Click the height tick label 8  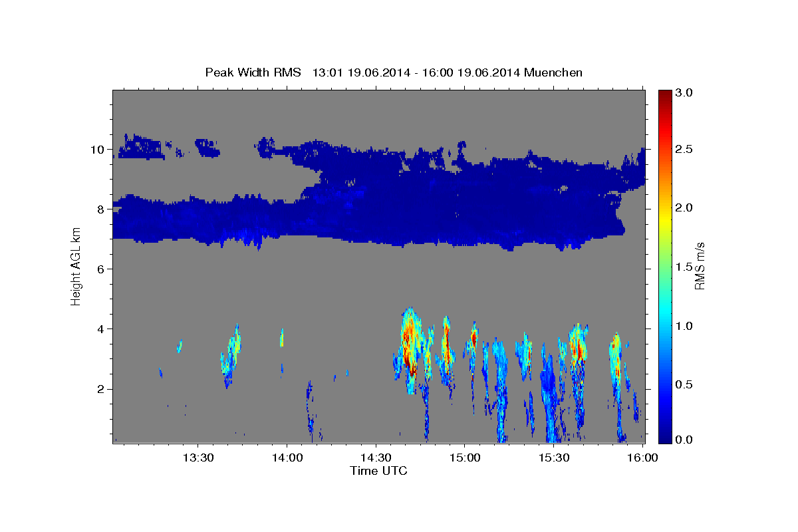coord(102,209)
